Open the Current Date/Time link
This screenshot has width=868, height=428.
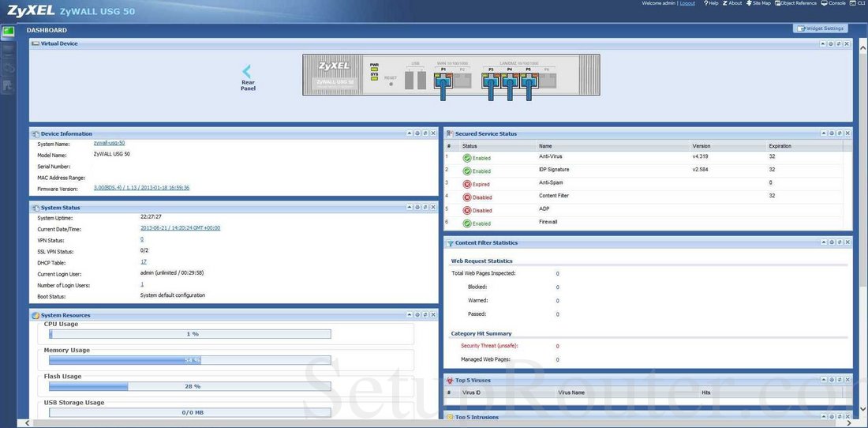[181, 228]
